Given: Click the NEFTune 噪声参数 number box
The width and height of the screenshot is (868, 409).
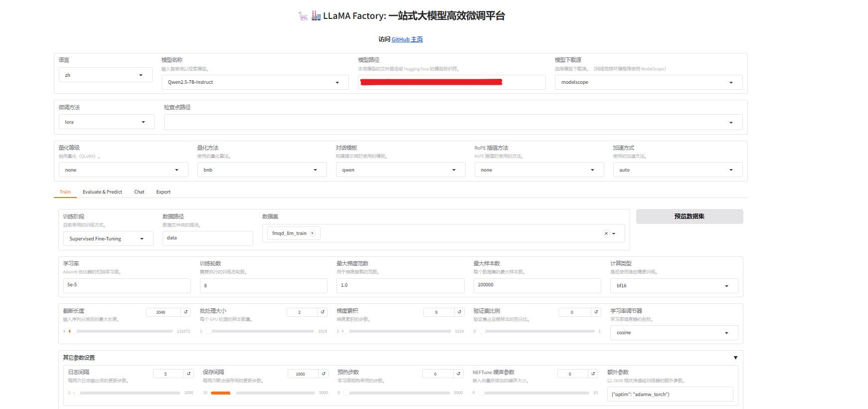Looking at the screenshot, I should tap(573, 374).
